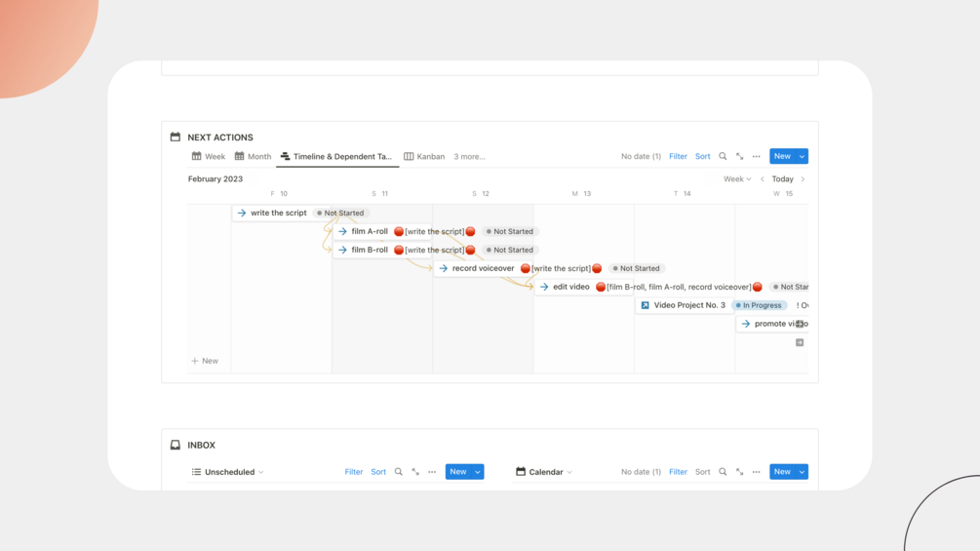The width and height of the screenshot is (980, 551).
Task: Go to the previous week with left arrow
Action: pyautogui.click(x=763, y=179)
